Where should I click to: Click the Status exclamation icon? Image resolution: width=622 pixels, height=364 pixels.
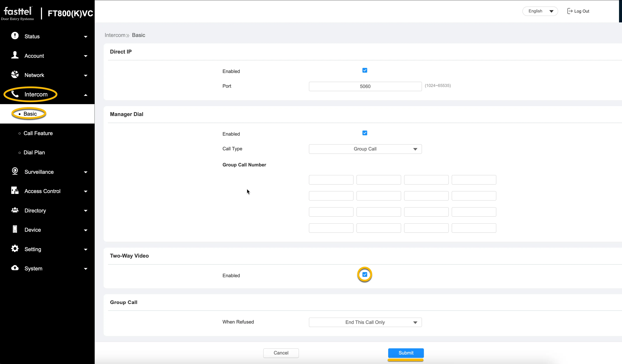coord(15,36)
